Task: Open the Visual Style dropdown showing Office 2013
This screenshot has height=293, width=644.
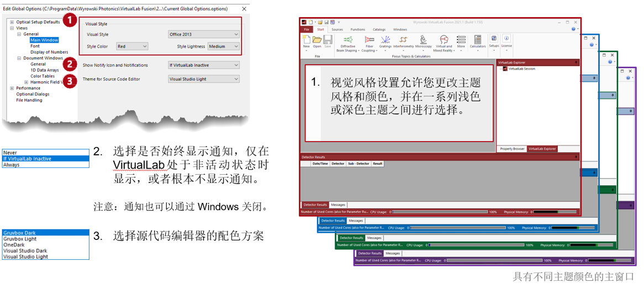Action: [x=204, y=34]
